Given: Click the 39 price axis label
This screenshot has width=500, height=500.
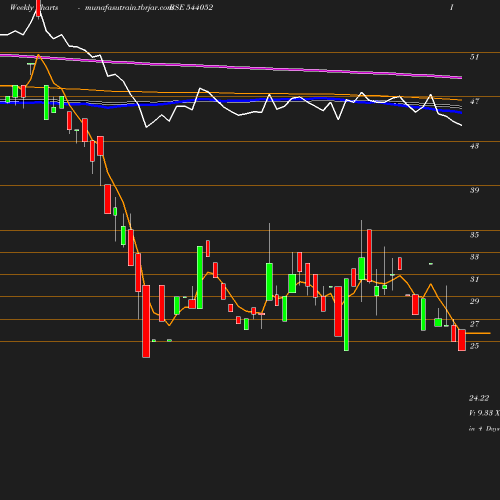Looking at the screenshot, I should click(x=474, y=190).
